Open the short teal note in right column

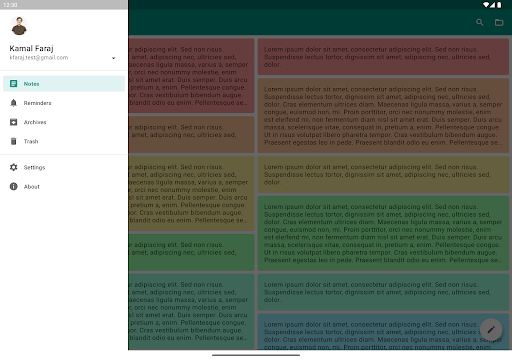383,292
